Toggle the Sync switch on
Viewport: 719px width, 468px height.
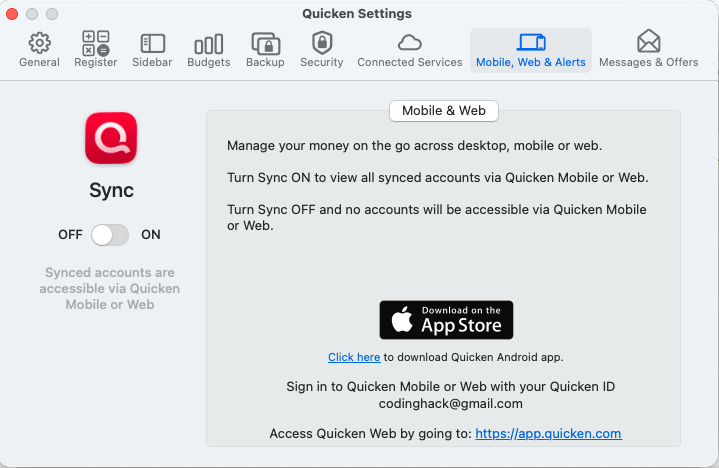point(110,235)
